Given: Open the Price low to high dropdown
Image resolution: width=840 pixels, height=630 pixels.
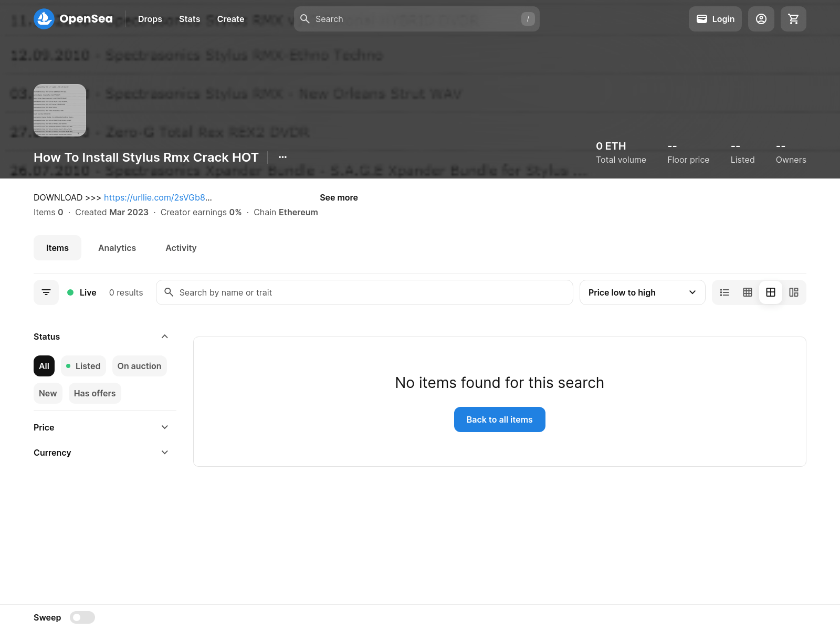Looking at the screenshot, I should point(642,292).
